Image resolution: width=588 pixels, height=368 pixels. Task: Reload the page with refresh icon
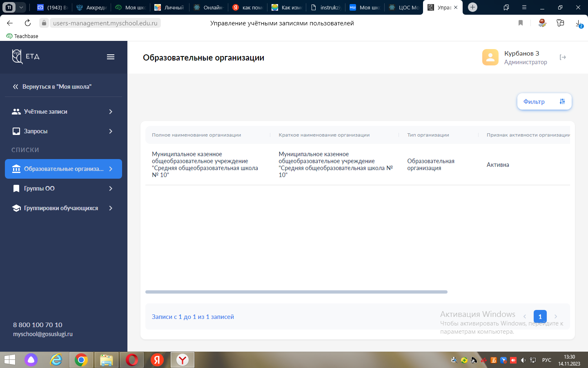28,23
